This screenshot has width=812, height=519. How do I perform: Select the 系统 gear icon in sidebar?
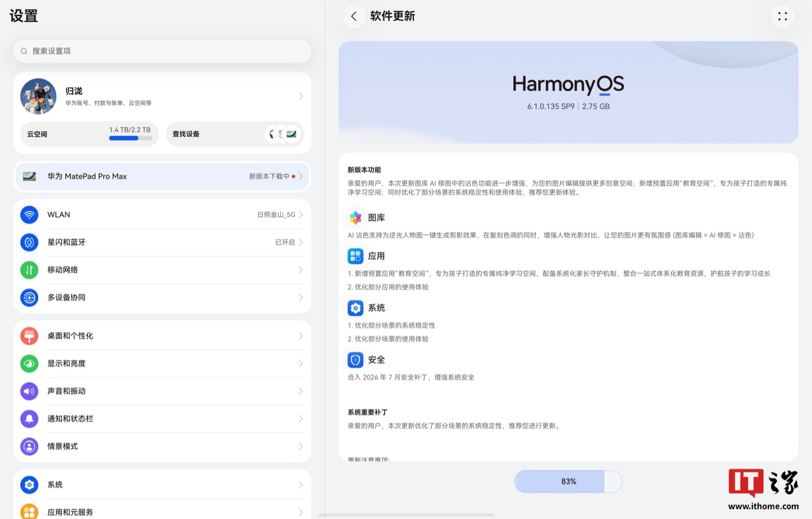click(x=29, y=485)
